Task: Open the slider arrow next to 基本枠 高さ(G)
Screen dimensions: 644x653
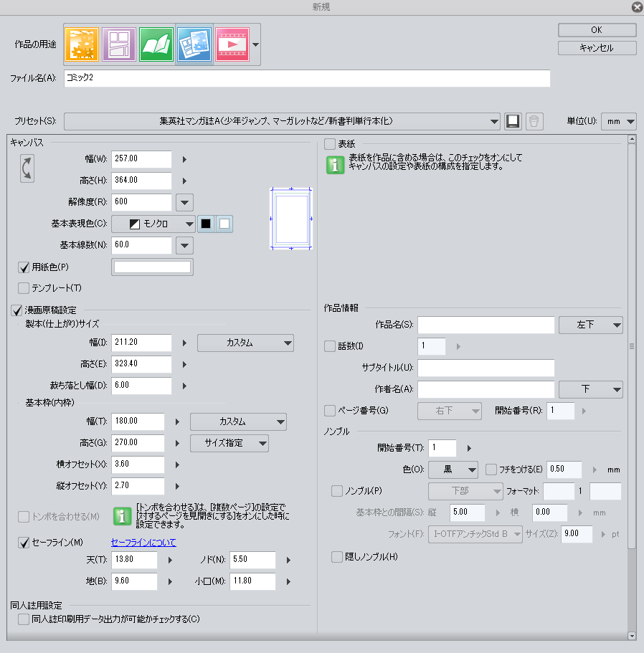Action: (x=177, y=443)
